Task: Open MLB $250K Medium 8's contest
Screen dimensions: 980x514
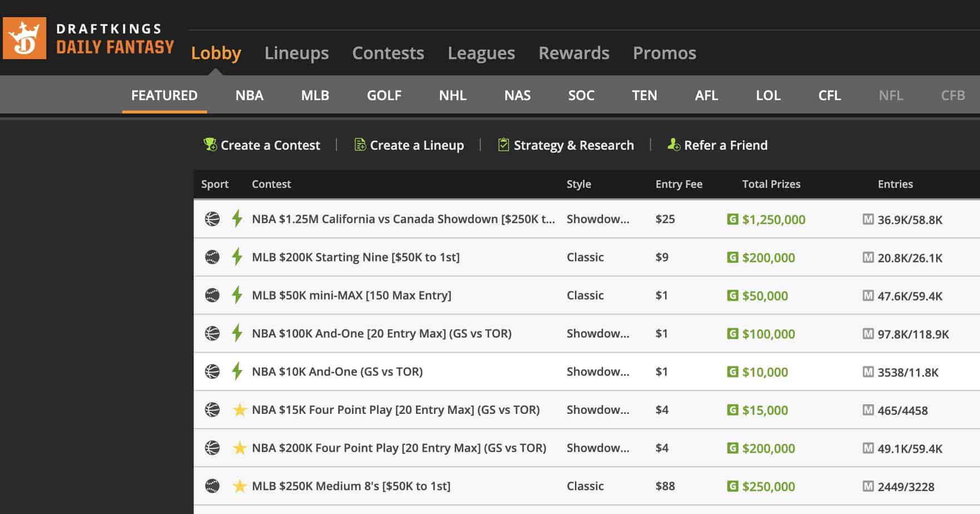Action: point(351,486)
